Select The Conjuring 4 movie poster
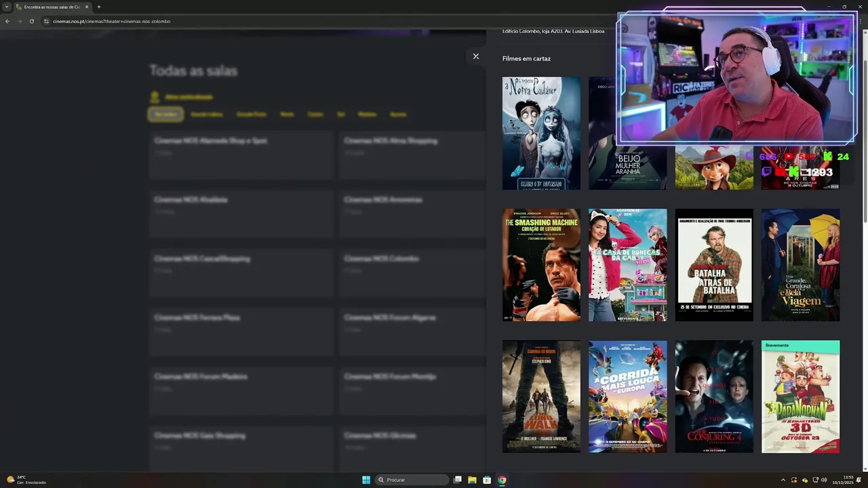The image size is (868, 488). click(x=714, y=396)
